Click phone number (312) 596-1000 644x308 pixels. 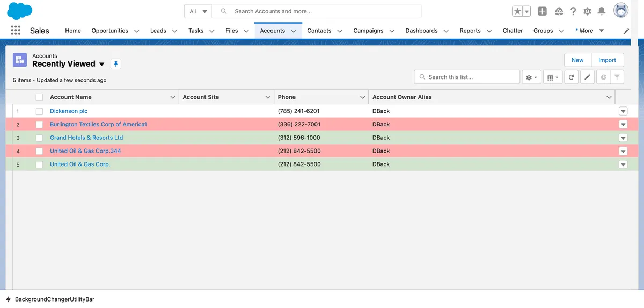[299, 138]
